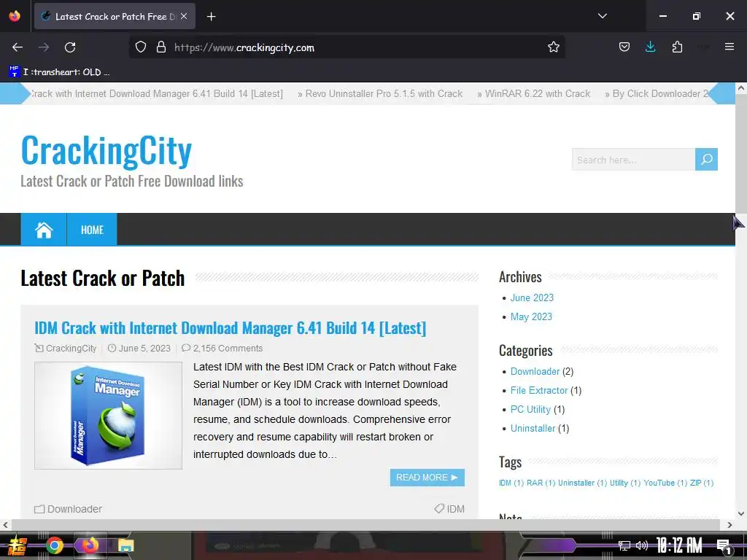
Task: Open the CrackingCity site title
Action: pos(107,151)
